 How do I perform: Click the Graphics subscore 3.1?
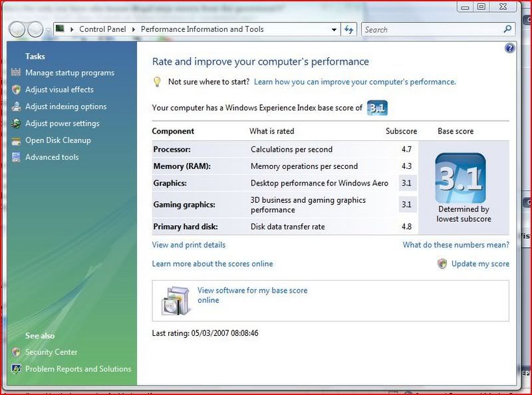406,184
